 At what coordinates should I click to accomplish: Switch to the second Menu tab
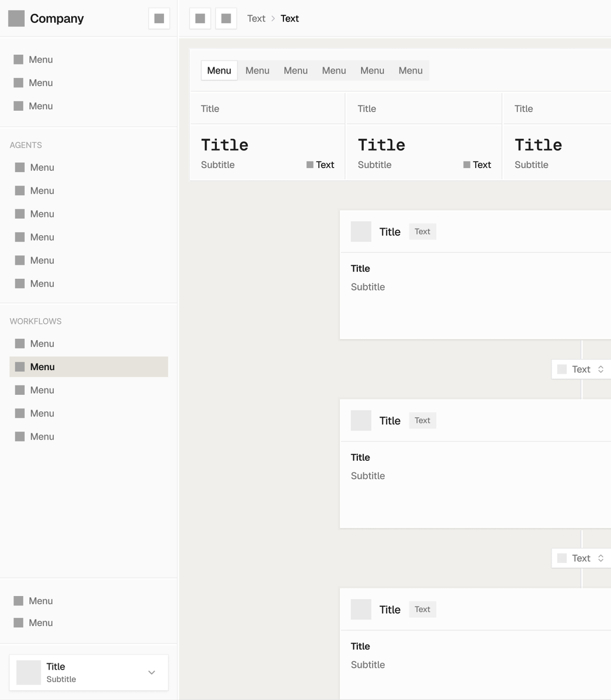tap(257, 71)
